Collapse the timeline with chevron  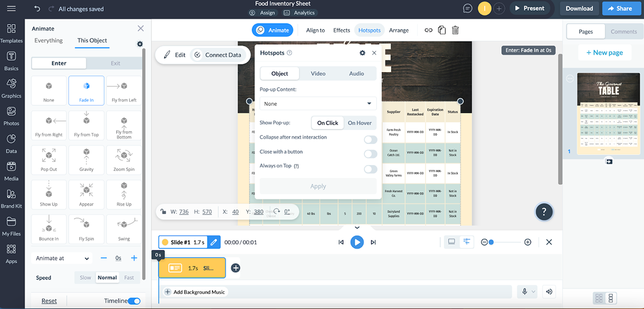coord(357,228)
